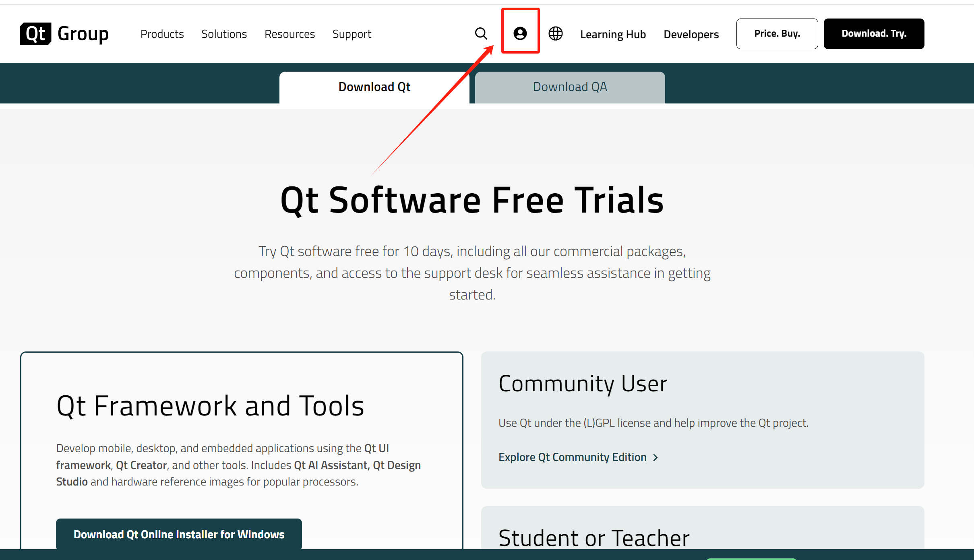Follow the Explore Qt Community Edition link
The height and width of the screenshot is (560, 974).
573,457
